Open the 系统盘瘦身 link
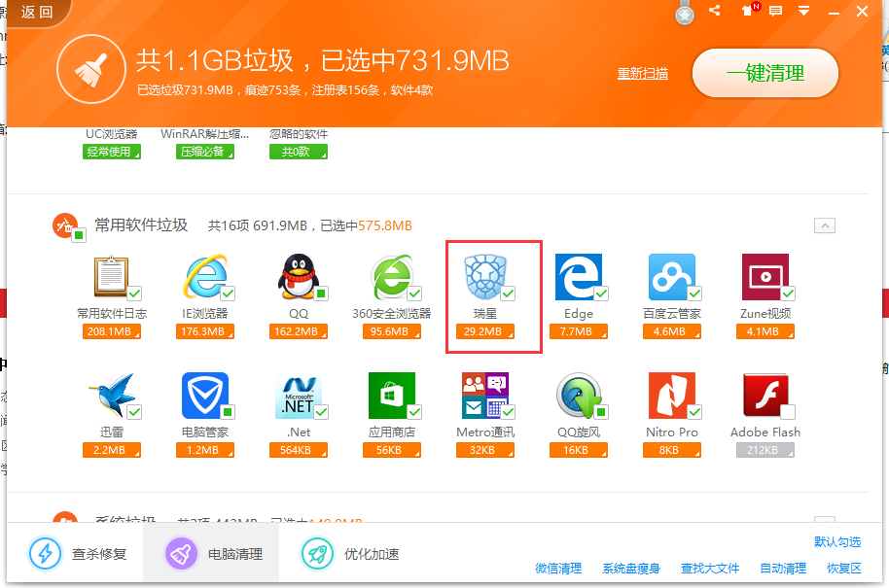This screenshot has height=588, width=889. (x=631, y=569)
